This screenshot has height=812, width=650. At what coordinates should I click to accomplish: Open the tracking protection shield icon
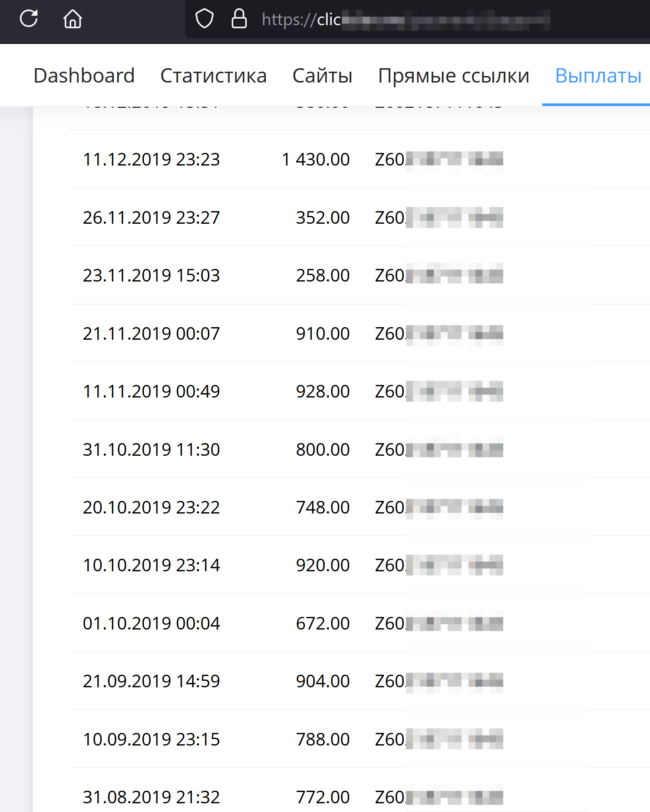click(205, 19)
